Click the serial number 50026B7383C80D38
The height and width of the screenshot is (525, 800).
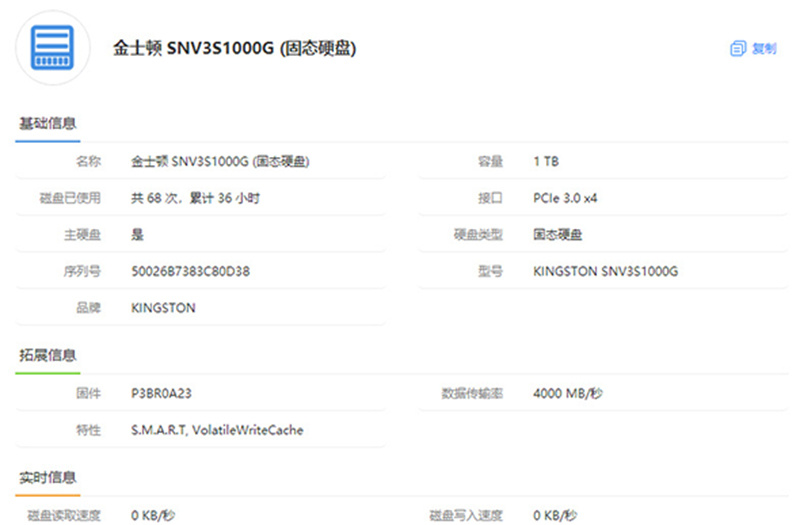190,271
